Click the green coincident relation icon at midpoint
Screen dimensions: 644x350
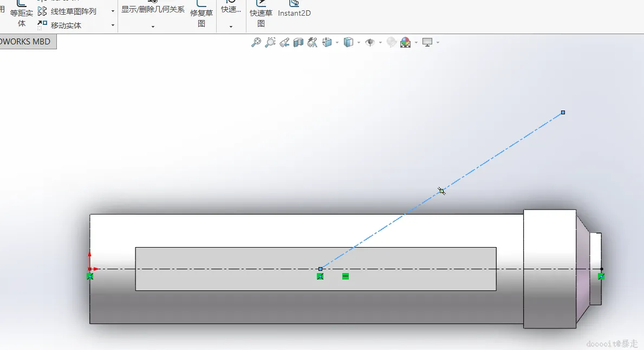(x=320, y=276)
